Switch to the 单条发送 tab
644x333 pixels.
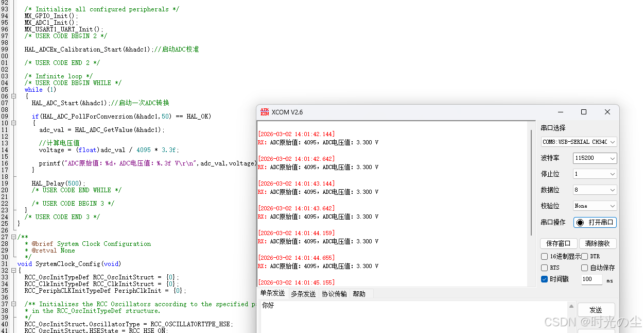[272, 294]
